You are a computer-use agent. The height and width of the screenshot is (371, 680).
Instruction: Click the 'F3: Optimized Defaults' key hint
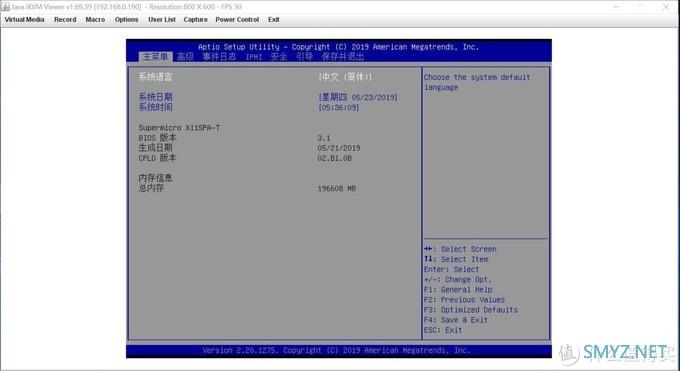(x=471, y=310)
